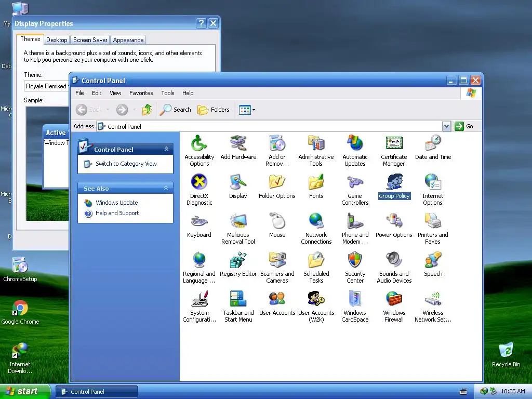Screen dimensions: 532x399
Task: Open the Speech applet icon
Action: coord(433,260)
